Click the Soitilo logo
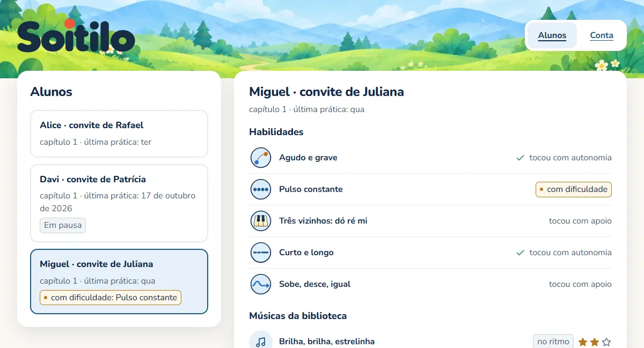The image size is (644, 348). click(x=76, y=36)
